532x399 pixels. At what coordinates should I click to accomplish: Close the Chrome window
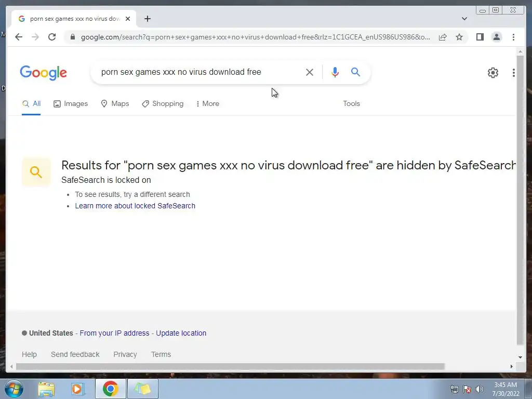513,10
